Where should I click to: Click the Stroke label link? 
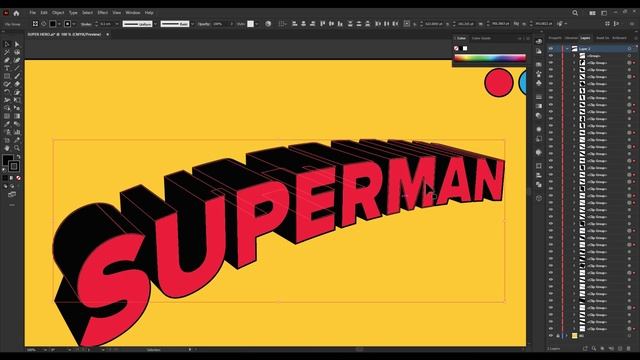coord(86,24)
